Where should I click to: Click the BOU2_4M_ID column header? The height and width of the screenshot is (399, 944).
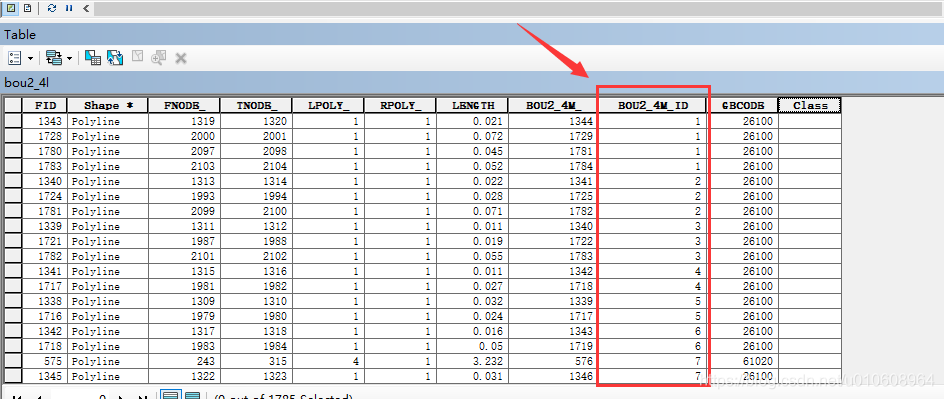tap(652, 105)
